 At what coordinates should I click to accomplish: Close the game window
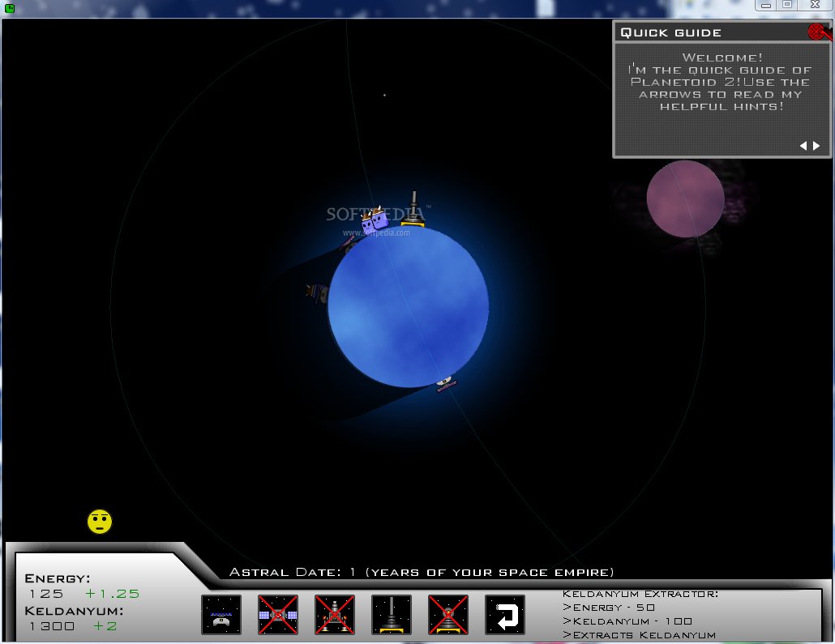coord(815,5)
